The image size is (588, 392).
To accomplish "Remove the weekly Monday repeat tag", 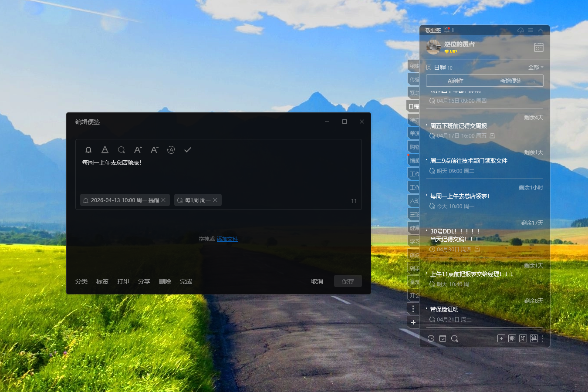I will (x=214, y=200).
